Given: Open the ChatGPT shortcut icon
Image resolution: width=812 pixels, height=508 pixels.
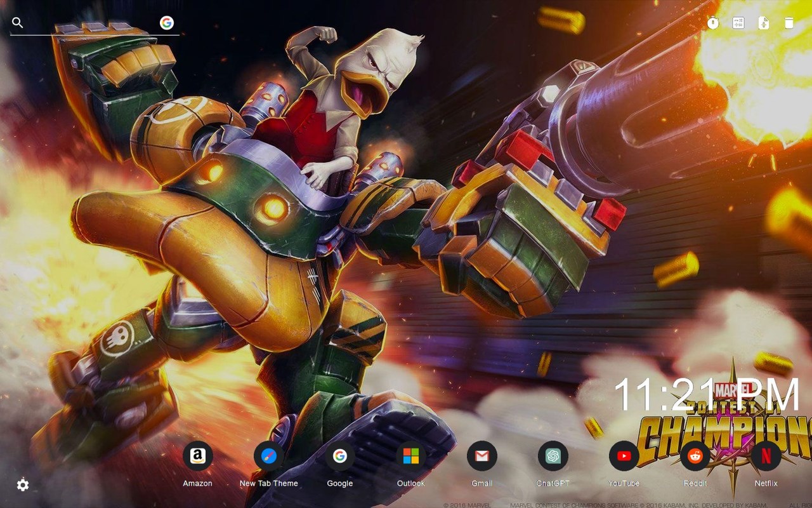Looking at the screenshot, I should [553, 456].
